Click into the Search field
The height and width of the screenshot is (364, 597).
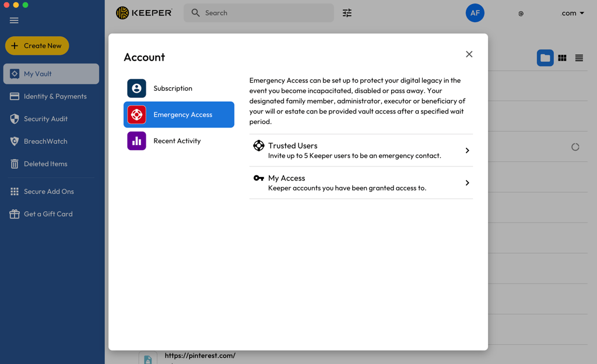point(259,13)
